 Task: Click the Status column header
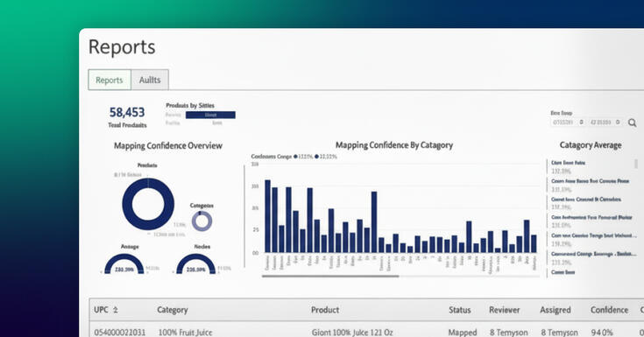tap(460, 310)
